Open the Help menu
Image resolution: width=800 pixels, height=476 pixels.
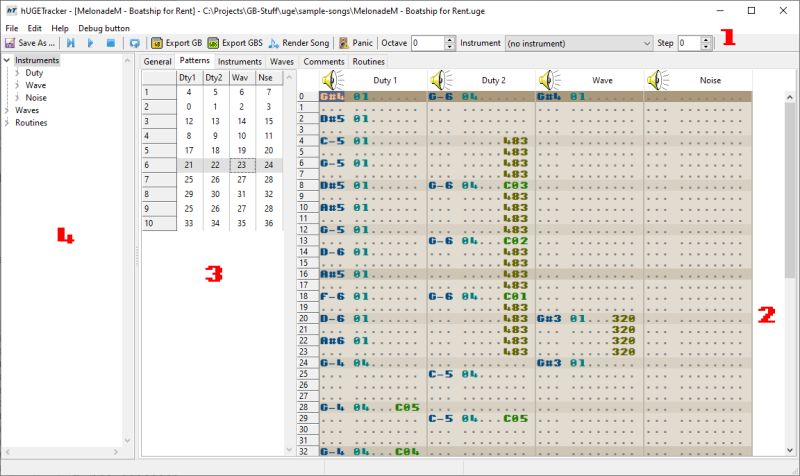(60, 28)
